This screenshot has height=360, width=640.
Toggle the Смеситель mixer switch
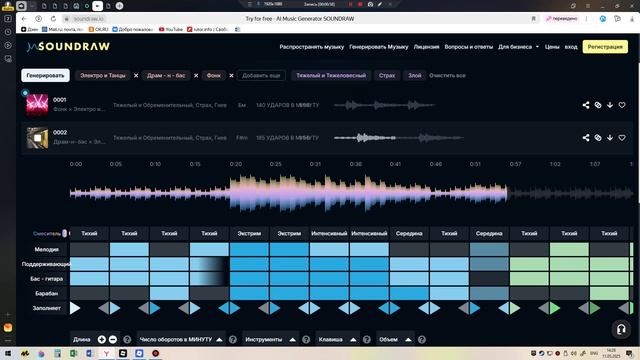(64, 233)
